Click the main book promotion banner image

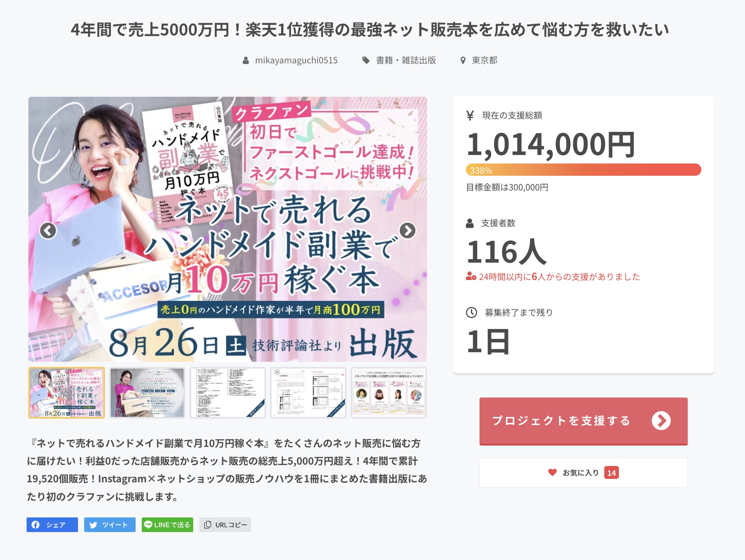228,229
